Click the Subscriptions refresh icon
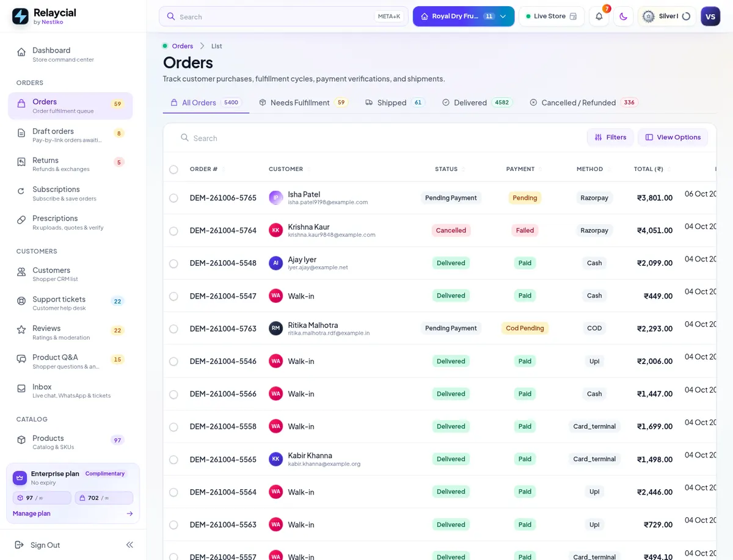The height and width of the screenshot is (560, 733). tap(21, 191)
